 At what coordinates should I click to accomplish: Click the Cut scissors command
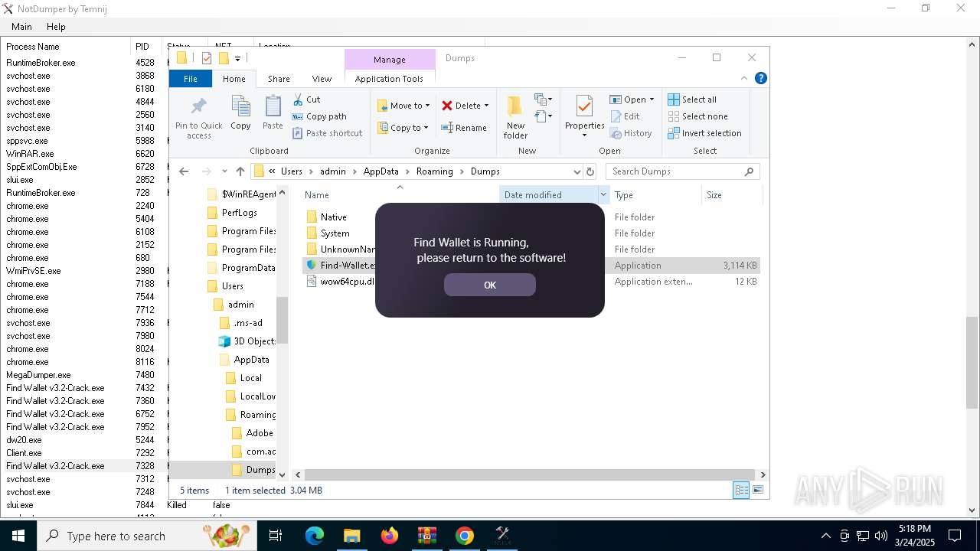point(306,99)
